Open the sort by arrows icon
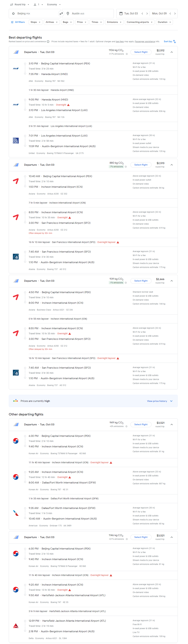The height and width of the screenshot is (644, 188). (174, 42)
